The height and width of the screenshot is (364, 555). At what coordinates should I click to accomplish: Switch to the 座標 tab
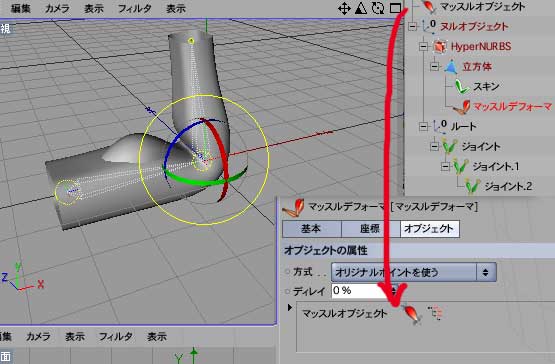tap(370, 229)
